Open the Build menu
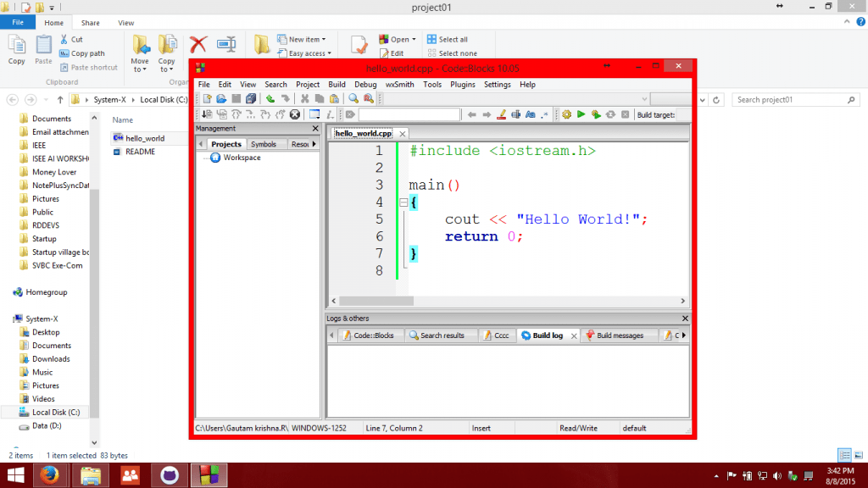868x488 pixels. (x=337, y=85)
